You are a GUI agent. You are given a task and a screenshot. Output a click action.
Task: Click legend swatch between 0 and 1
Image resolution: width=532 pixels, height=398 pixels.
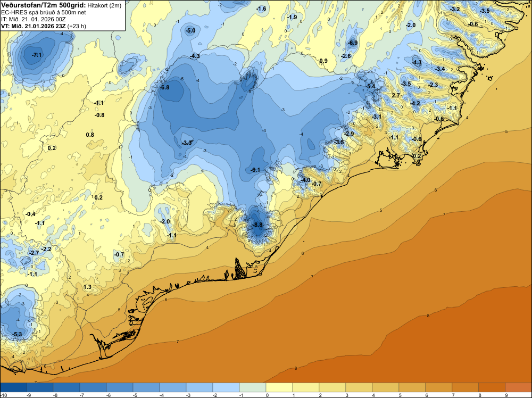[279, 387]
